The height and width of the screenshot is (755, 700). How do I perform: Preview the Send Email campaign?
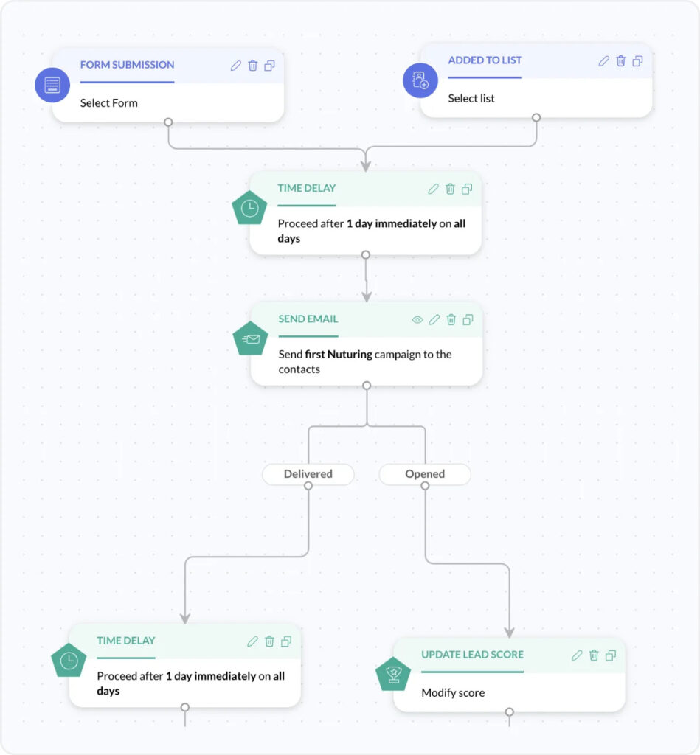click(x=417, y=319)
